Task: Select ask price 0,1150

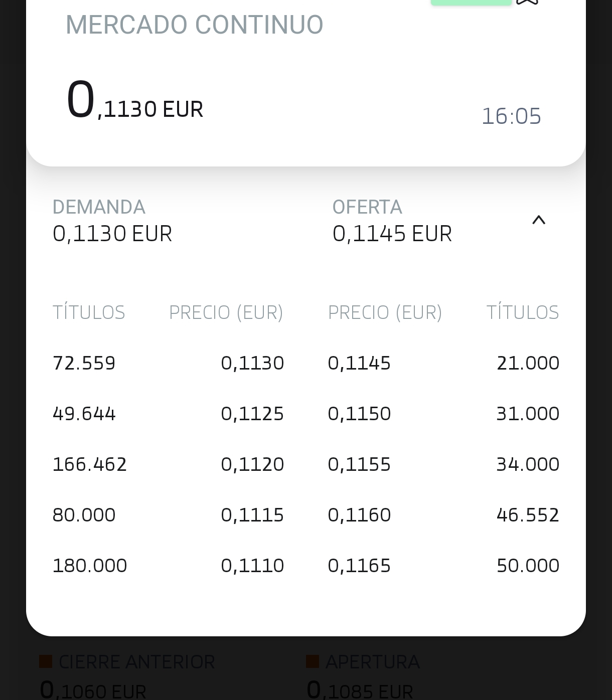Action: tap(359, 414)
